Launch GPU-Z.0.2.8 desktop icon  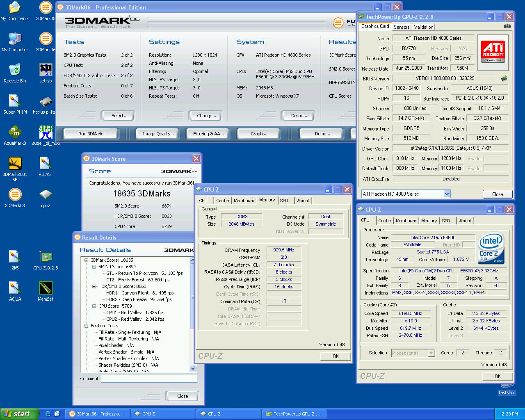(46, 260)
